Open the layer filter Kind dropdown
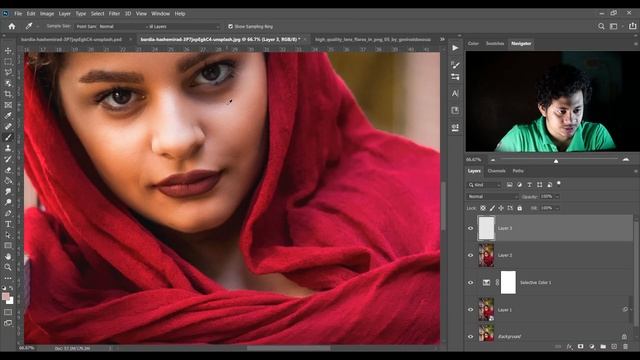 click(484, 185)
